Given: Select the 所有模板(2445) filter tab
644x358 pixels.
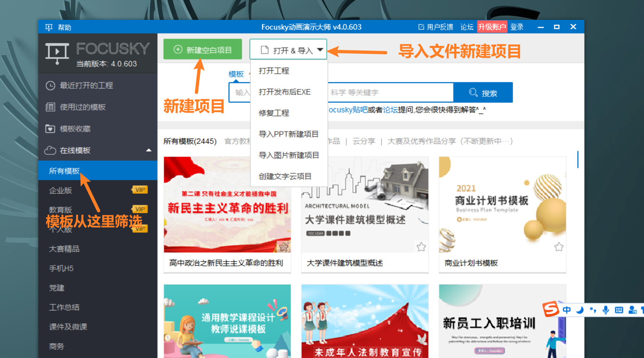Looking at the screenshot, I should pyautogui.click(x=190, y=141).
